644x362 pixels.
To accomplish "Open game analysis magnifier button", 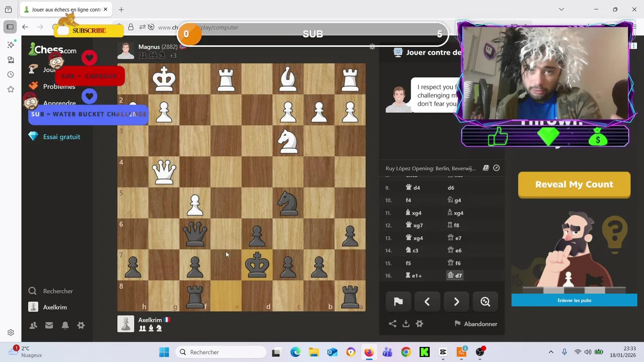I will [486, 302].
